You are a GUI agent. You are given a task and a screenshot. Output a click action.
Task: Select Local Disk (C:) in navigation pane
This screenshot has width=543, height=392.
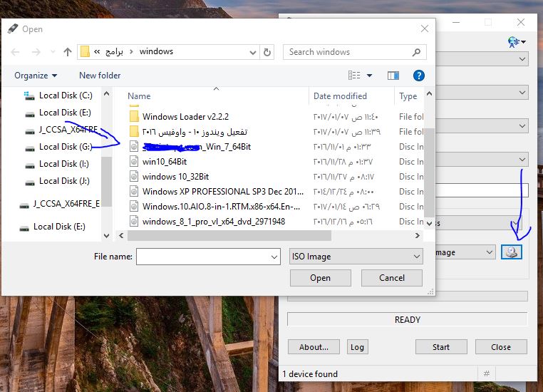[x=66, y=96]
